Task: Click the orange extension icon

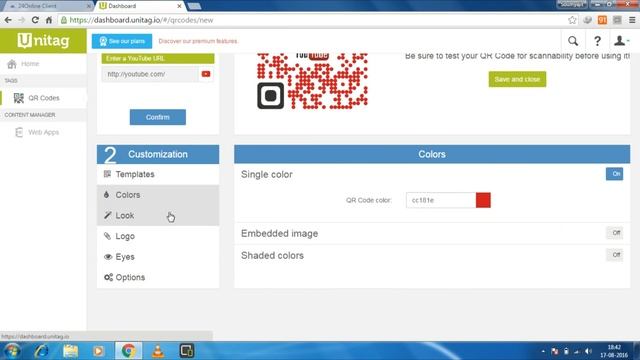Action: (x=602, y=20)
